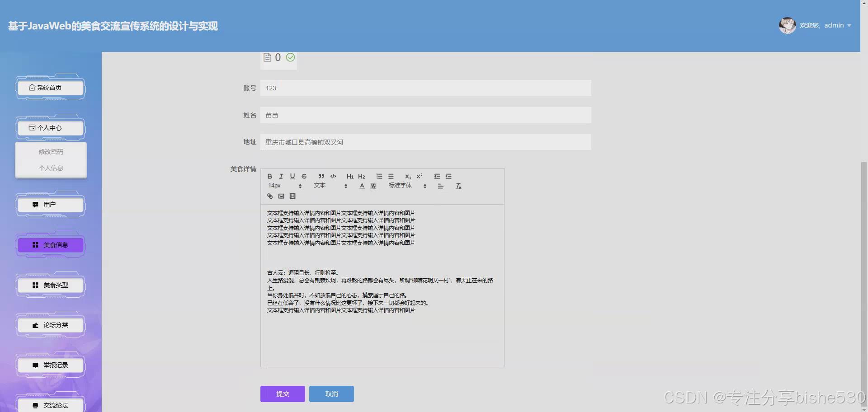868x412 pixels.
Task: Insert an image into the details editor
Action: coord(281,196)
